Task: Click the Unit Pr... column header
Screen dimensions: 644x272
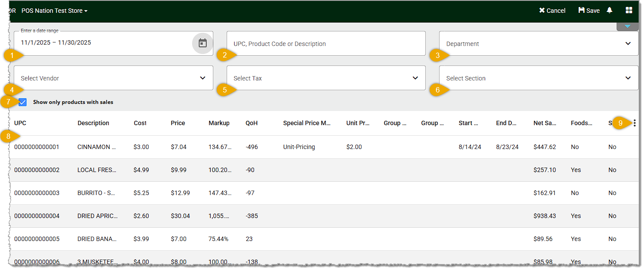Action: point(358,123)
